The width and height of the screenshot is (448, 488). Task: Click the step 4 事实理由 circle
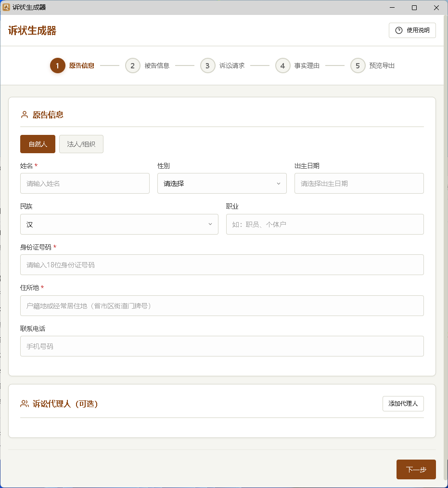click(x=283, y=66)
